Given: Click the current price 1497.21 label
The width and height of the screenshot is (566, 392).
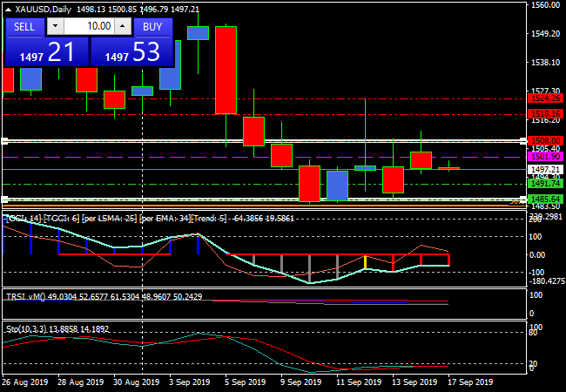Looking at the screenshot, I should [x=546, y=169].
